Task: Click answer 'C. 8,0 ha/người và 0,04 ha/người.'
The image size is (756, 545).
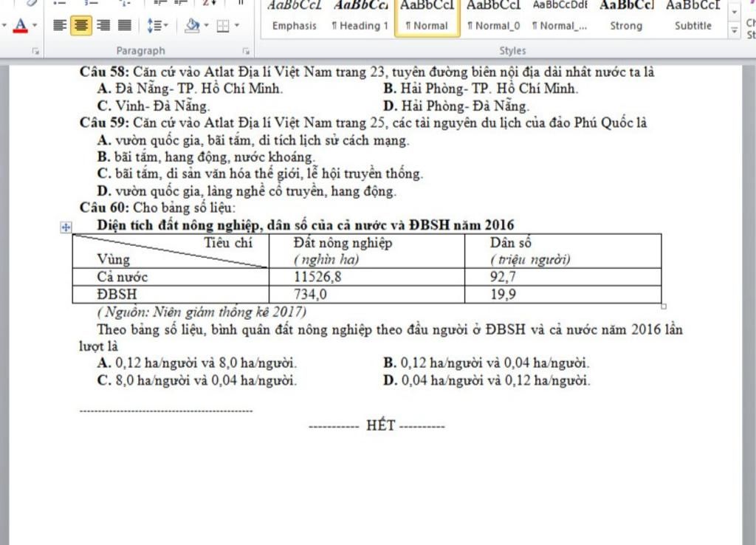Action: pyautogui.click(x=196, y=380)
